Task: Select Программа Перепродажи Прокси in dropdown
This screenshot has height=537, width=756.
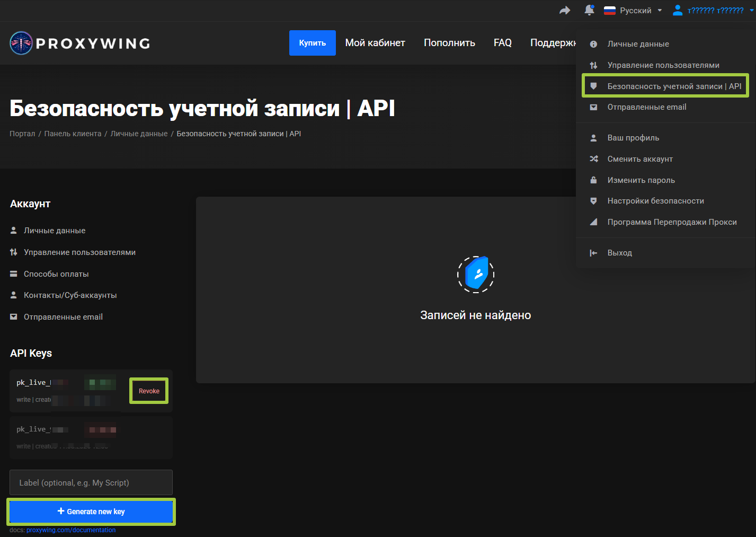Action: coord(672,222)
